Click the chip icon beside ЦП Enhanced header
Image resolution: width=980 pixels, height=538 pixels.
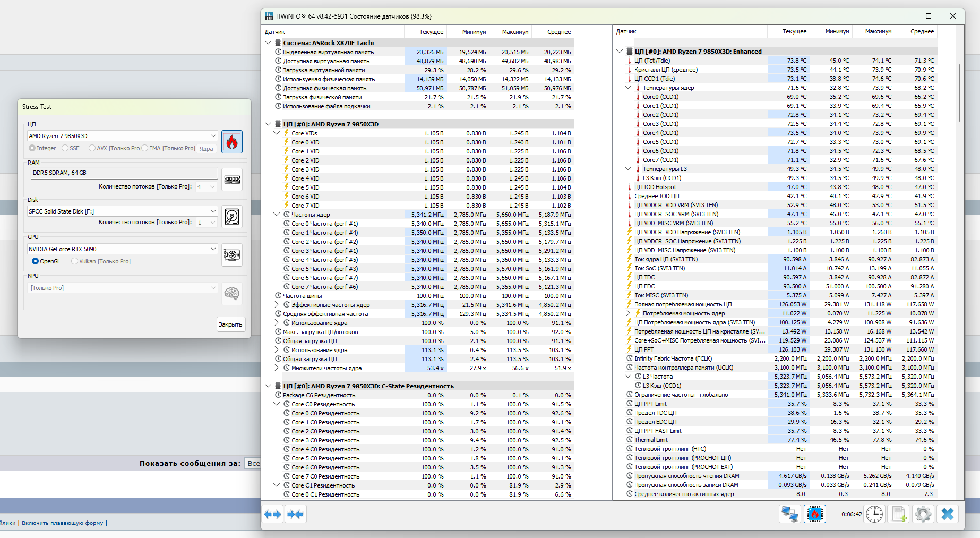630,52
